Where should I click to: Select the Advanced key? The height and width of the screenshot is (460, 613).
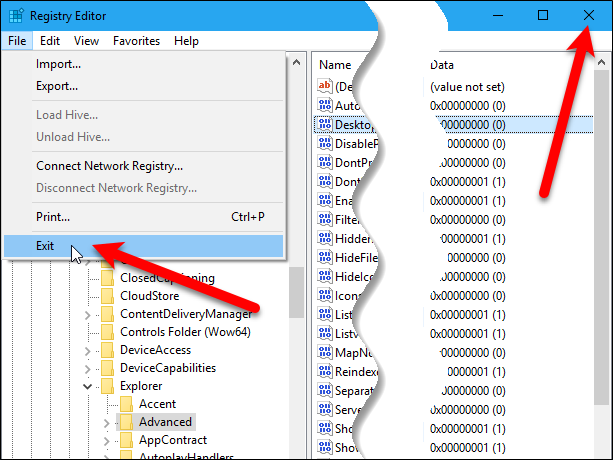165,422
